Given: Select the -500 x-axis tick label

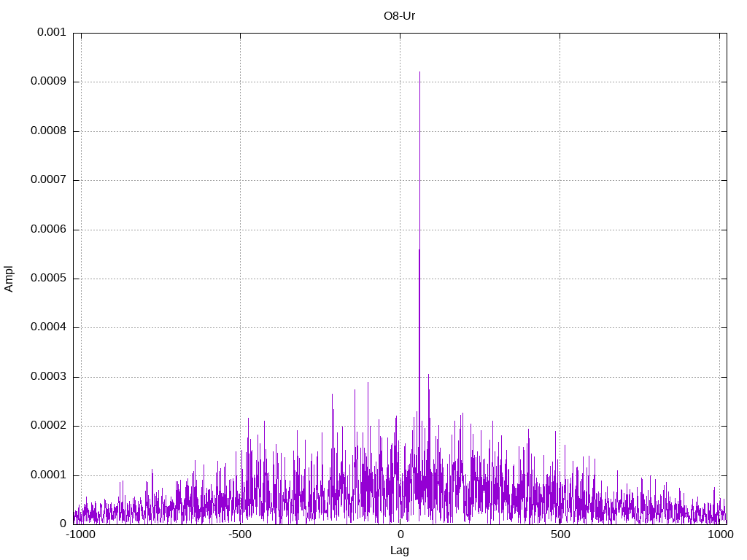Looking at the screenshot, I should (x=239, y=535).
